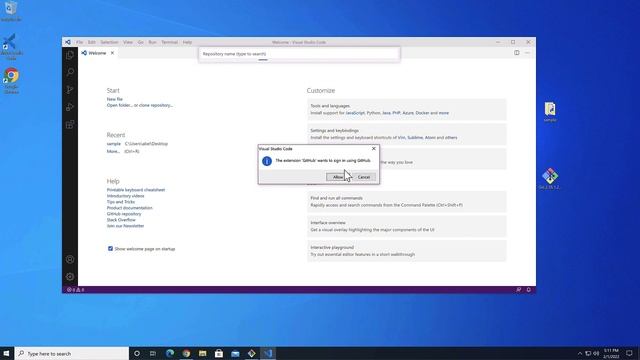Open the Edit menu

[91, 42]
